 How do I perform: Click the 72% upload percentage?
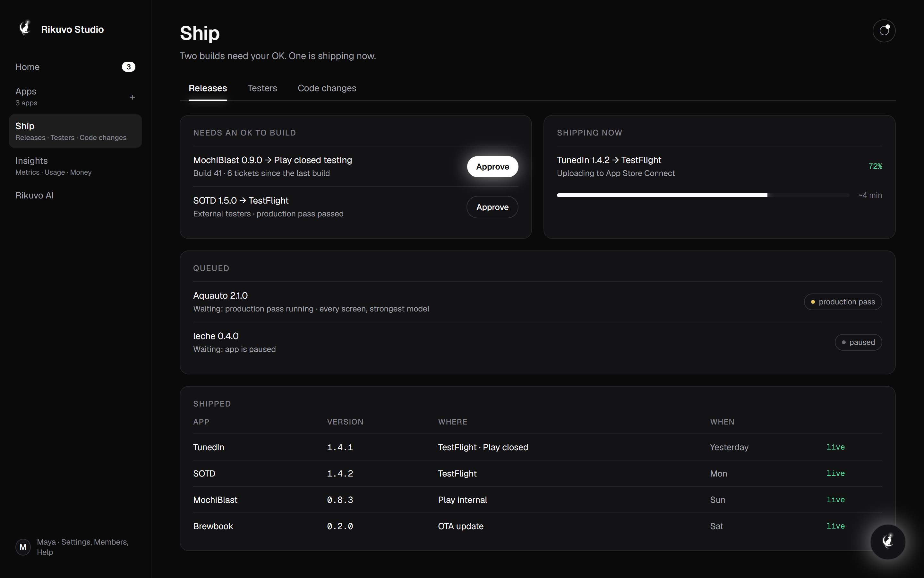(x=875, y=166)
